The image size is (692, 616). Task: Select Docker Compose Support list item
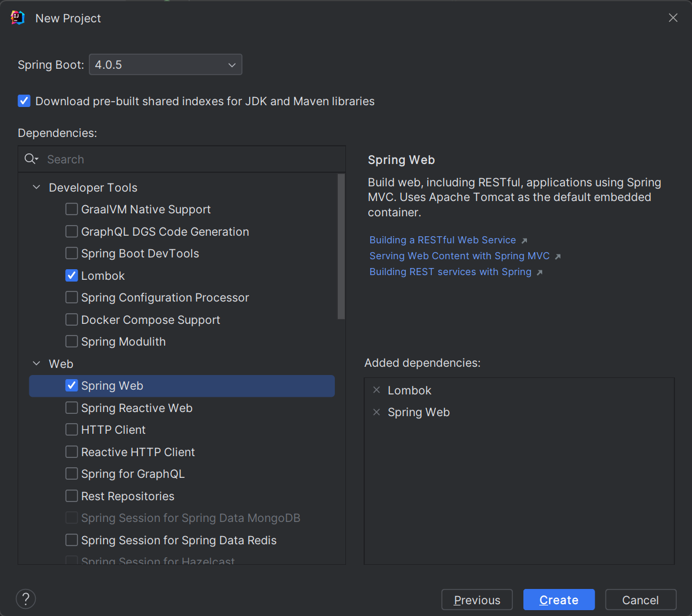click(x=150, y=320)
